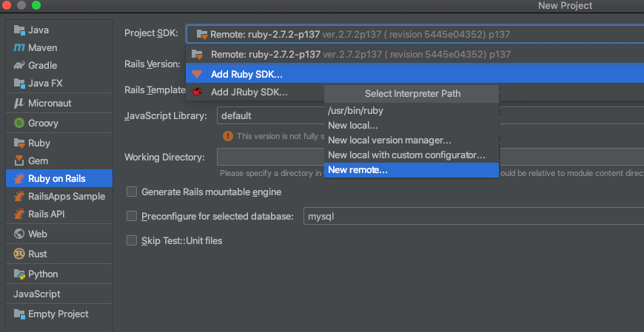644x332 pixels.
Task: Check Skip Test::Unit files option
Action: click(x=132, y=240)
